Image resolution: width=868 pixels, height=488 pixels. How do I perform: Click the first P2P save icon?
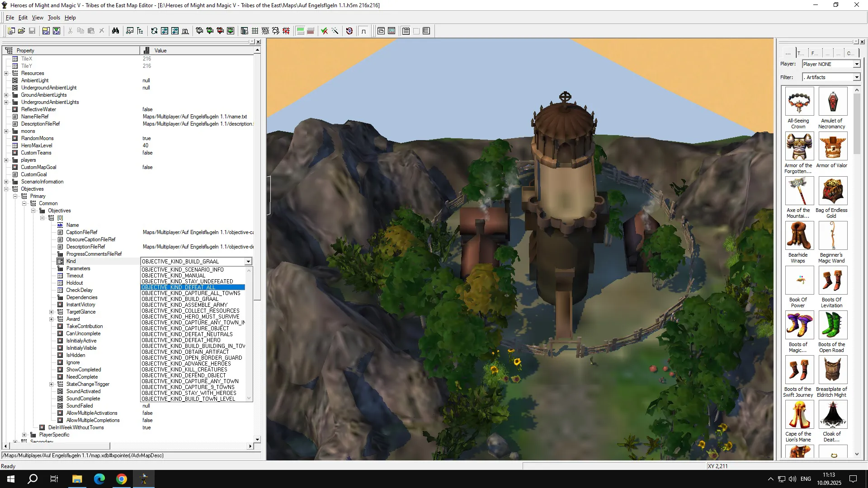tap(46, 31)
